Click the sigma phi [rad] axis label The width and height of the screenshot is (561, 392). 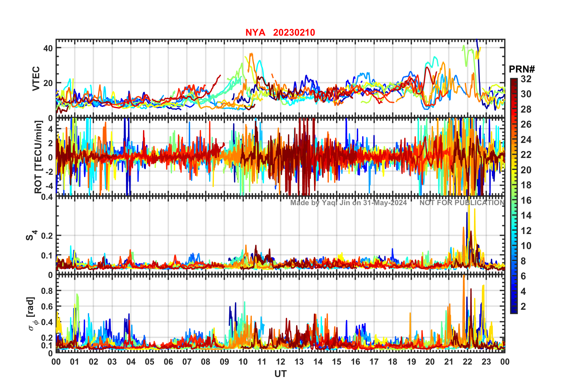32,314
